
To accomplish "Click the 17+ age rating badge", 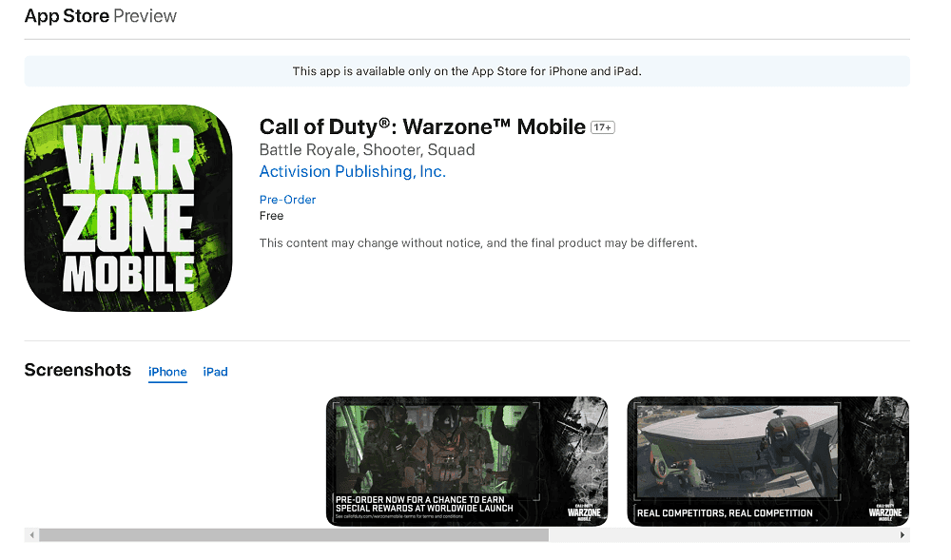I will pyautogui.click(x=602, y=127).
